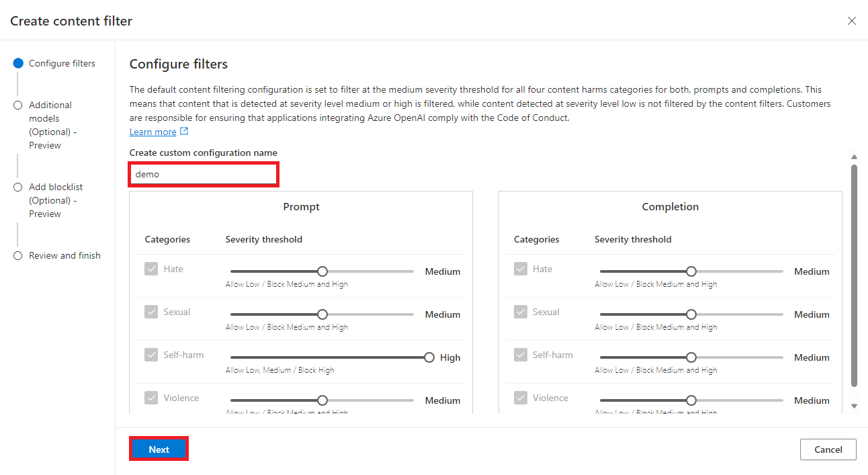Toggle Completion Self-harm category checkbox
Image resolution: width=868 pixels, height=475 pixels.
[521, 355]
